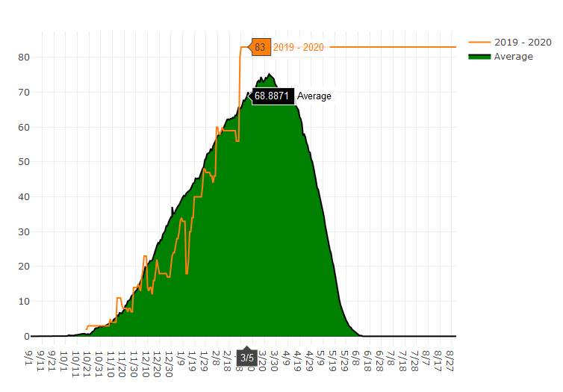Toggle the Average legend entry

514,57
